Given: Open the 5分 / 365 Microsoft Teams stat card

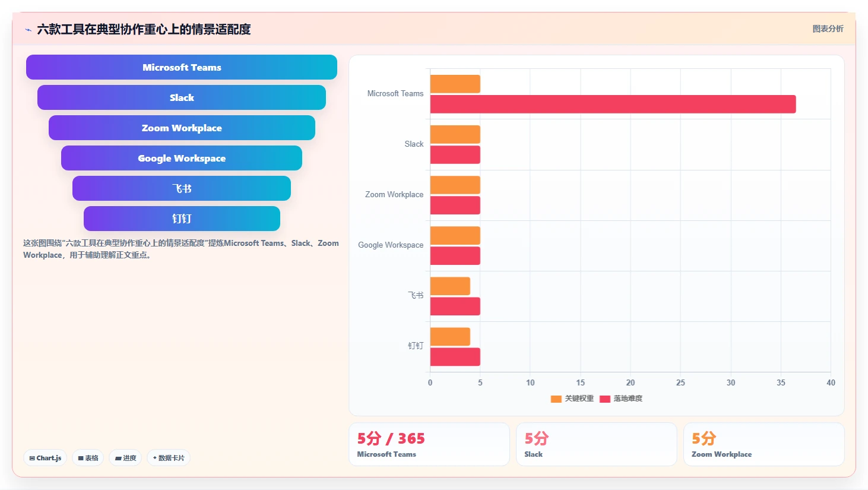Looking at the screenshot, I should click(429, 444).
